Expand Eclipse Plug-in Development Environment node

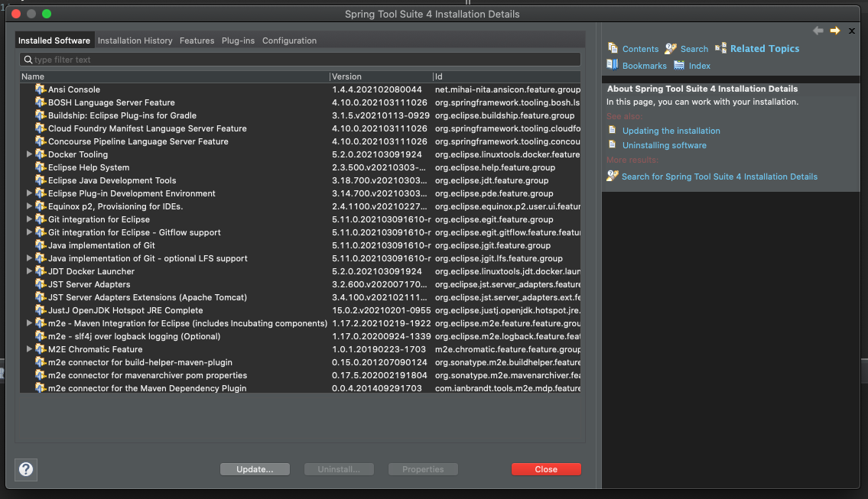click(29, 193)
